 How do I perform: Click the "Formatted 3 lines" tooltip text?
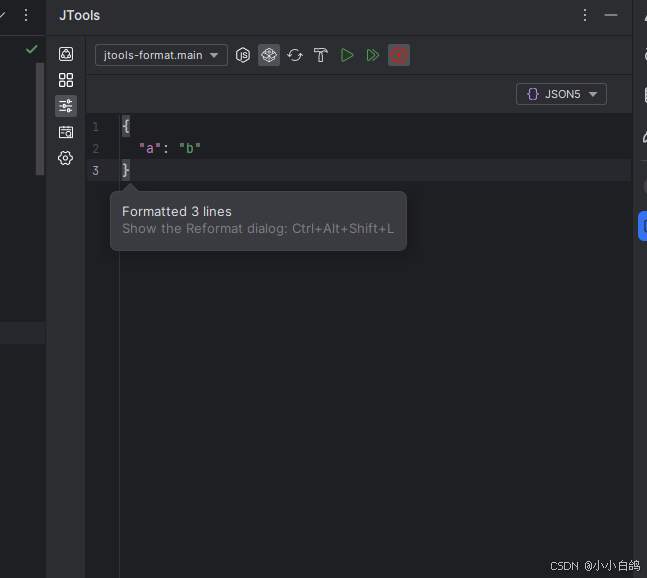tap(177, 212)
